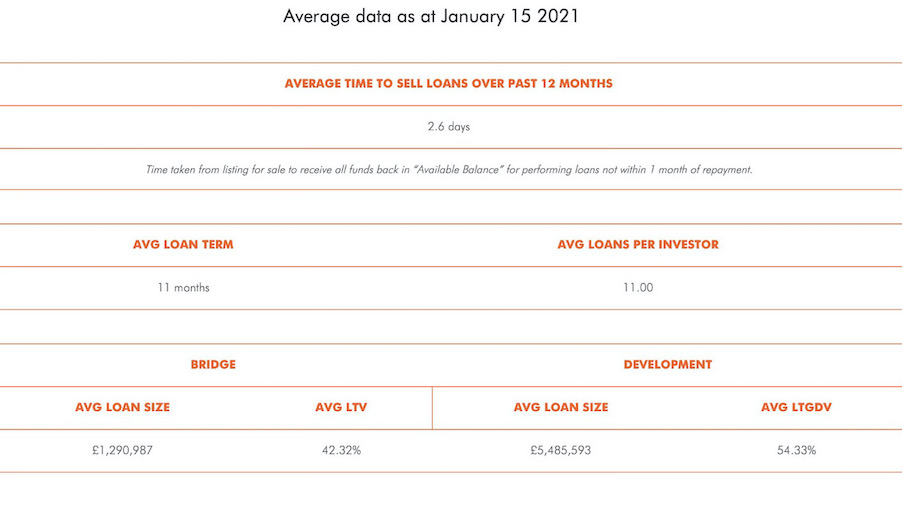Viewport: 902px width, 508px height.
Task: Select the AVG LOANS PER INVESTOR header
Action: (638, 245)
